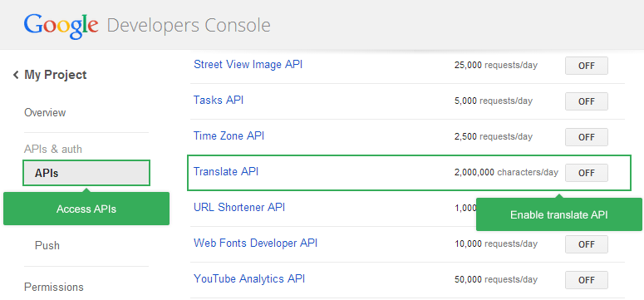Switch on the Translate API toggle
644x300 pixels.
pyautogui.click(x=586, y=173)
